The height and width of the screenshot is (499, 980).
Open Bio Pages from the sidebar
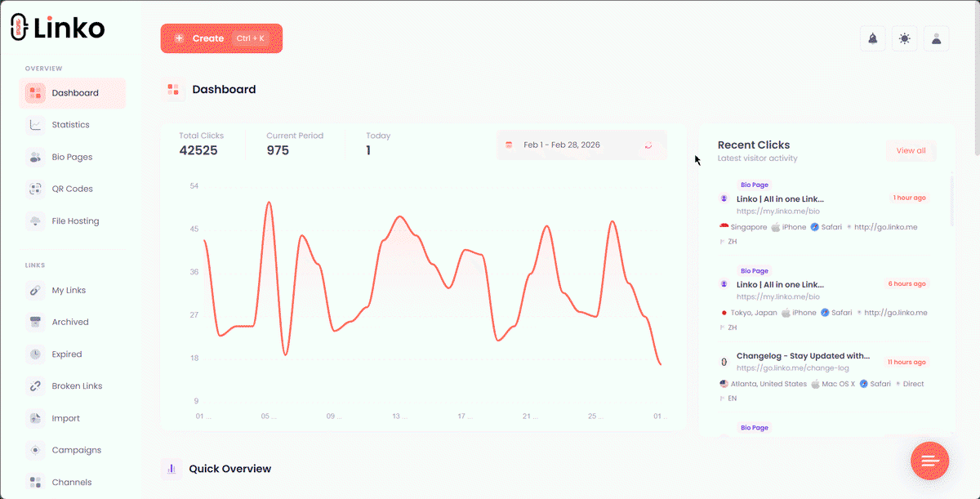pos(36,156)
